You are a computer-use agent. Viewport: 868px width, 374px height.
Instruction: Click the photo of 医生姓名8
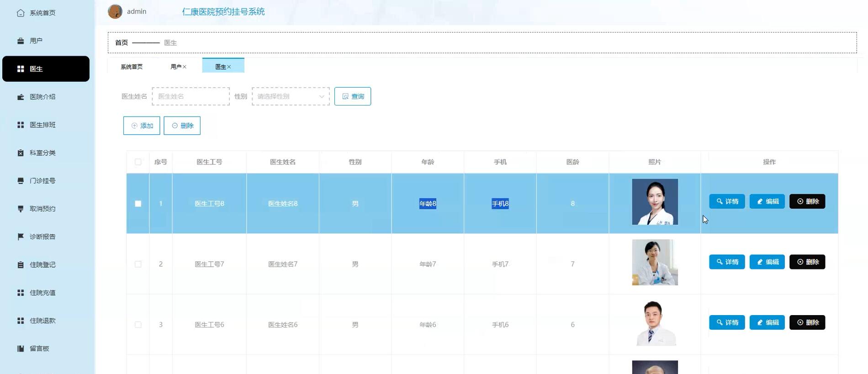(655, 202)
